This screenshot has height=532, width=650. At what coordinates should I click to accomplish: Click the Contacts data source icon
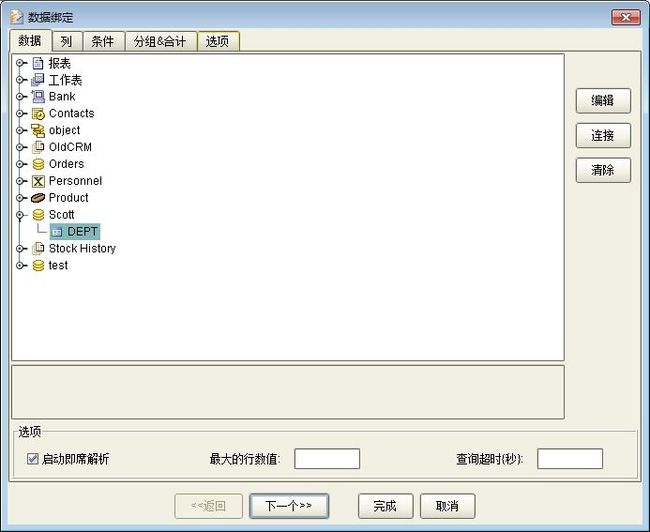[38, 114]
